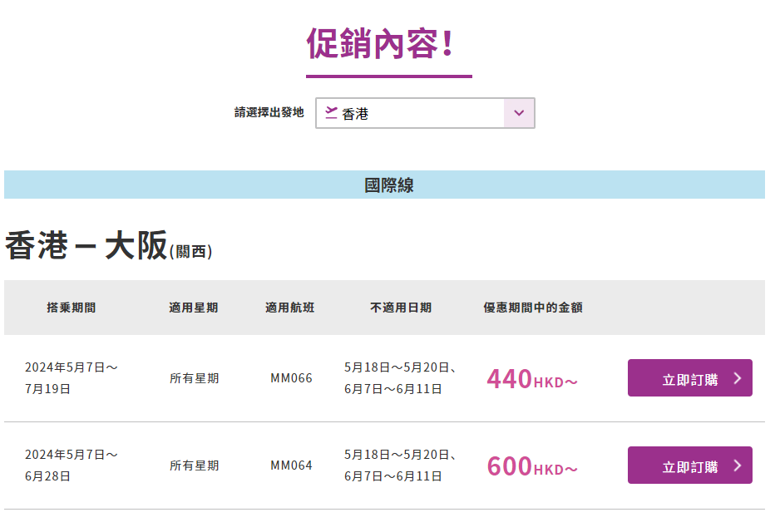Viewport: 775px width, 532px height.
Task: Click the 請選擇出發地 label
Action: coord(269,112)
